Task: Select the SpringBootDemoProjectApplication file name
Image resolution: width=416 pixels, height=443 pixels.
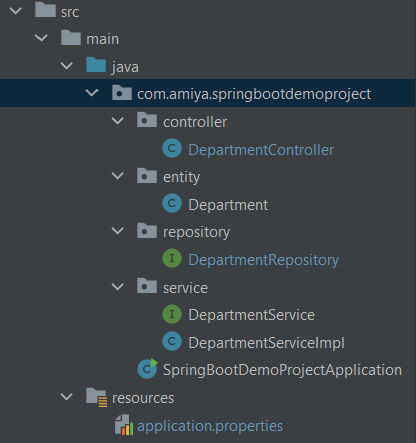Action: tap(282, 370)
